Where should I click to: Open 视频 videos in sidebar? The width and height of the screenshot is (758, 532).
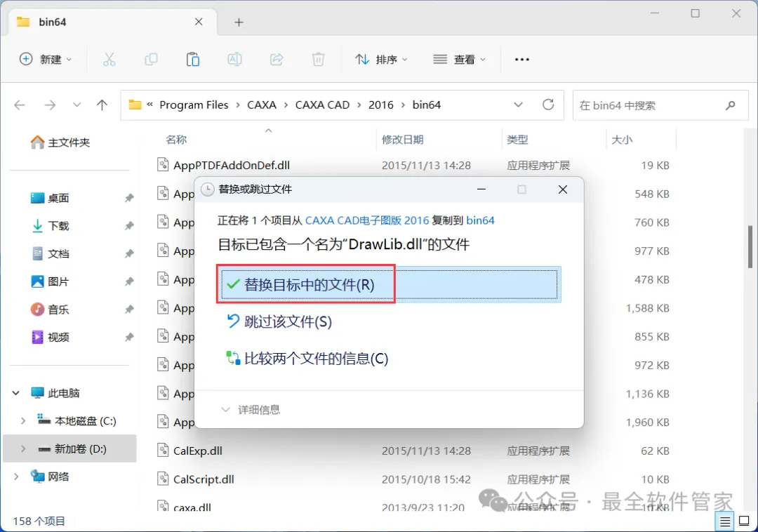[58, 338]
